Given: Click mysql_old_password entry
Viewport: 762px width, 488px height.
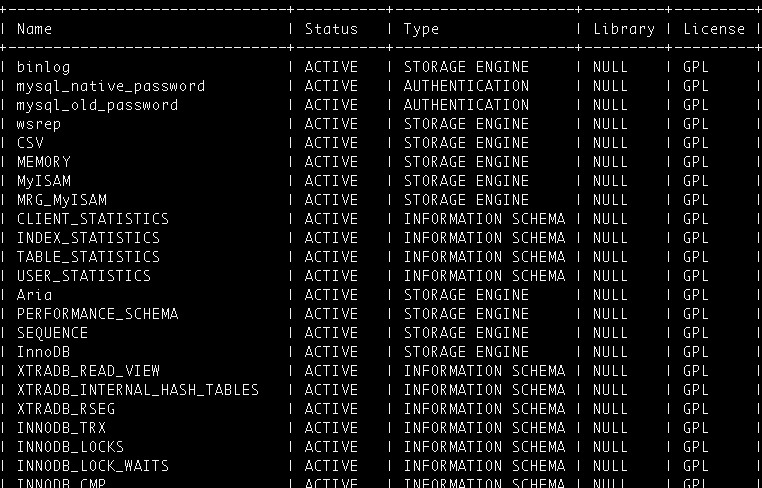Looking at the screenshot, I should click(97, 105).
